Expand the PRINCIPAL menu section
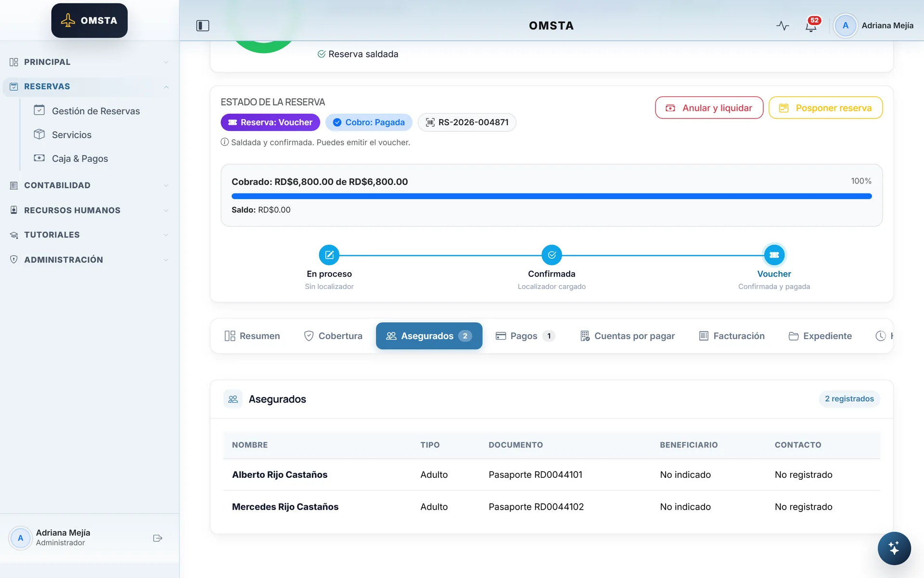924x578 pixels. [90, 62]
